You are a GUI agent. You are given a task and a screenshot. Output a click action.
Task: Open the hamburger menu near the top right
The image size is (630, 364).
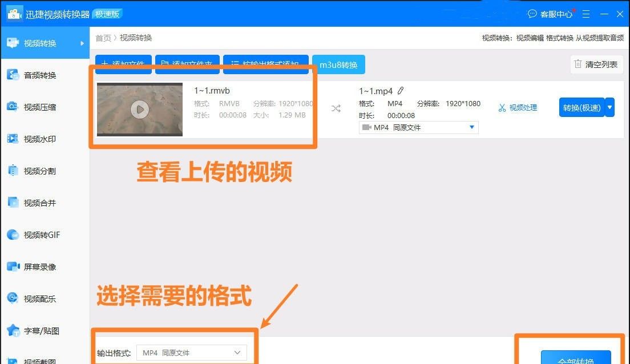[x=585, y=14]
